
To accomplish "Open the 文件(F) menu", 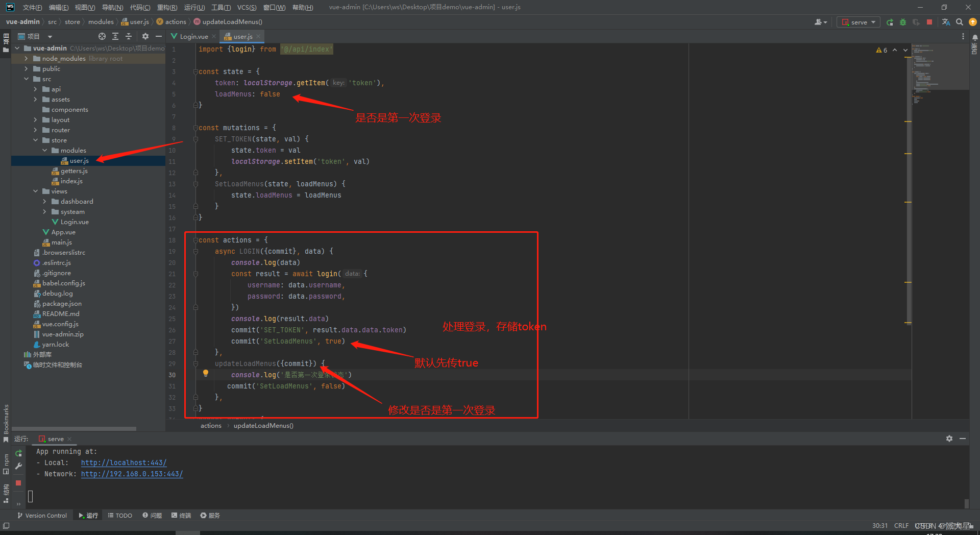I will [32, 7].
